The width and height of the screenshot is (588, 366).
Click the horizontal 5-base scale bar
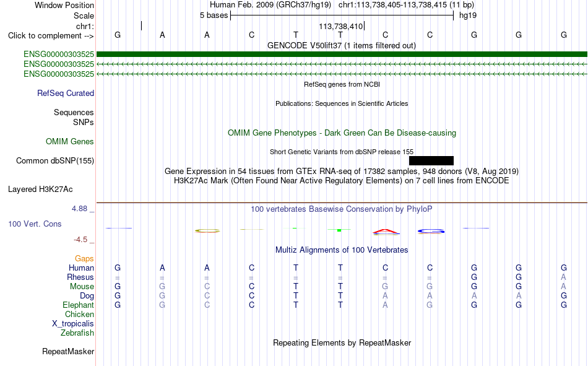click(x=342, y=15)
